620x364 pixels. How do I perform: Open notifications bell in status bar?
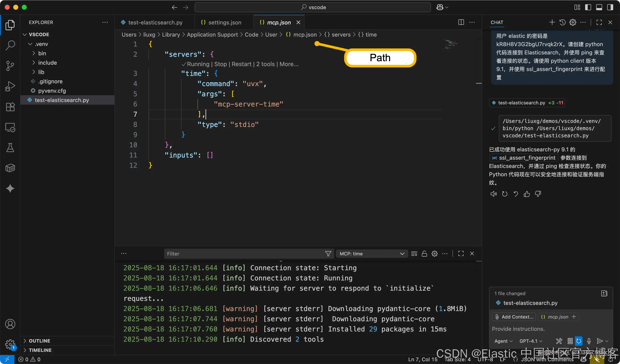point(611,360)
